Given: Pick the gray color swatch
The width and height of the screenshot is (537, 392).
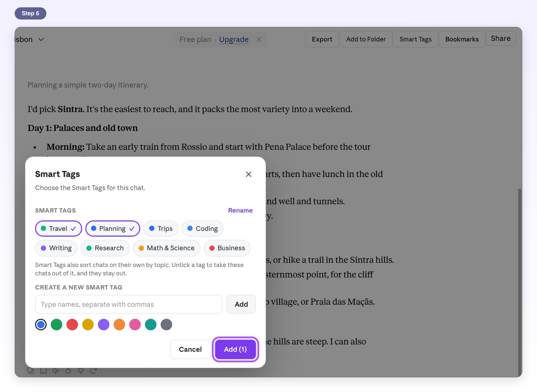Looking at the screenshot, I should (x=167, y=325).
